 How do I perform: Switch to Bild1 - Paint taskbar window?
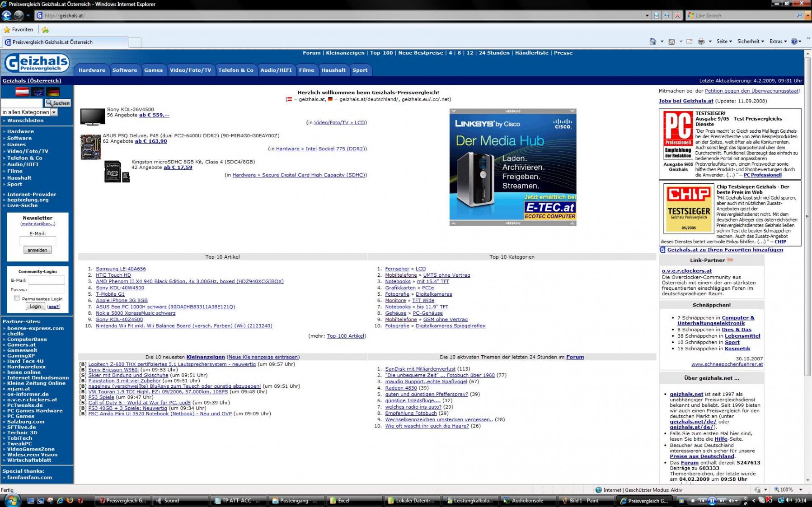click(x=586, y=501)
